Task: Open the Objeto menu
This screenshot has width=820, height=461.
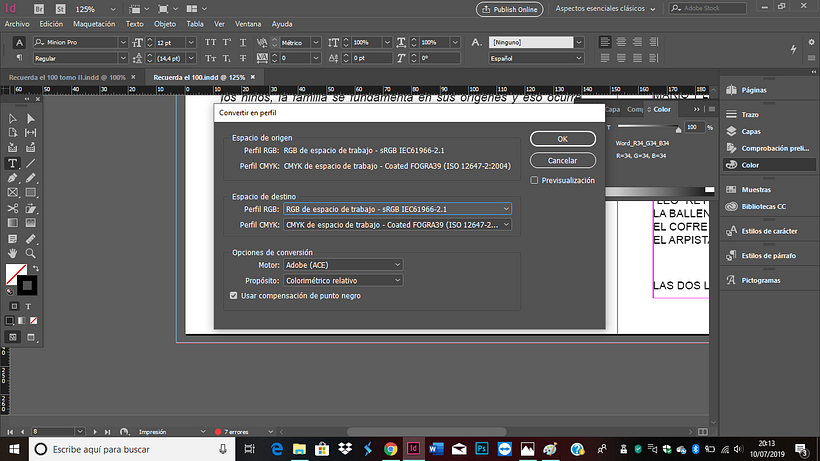Action: click(165, 24)
